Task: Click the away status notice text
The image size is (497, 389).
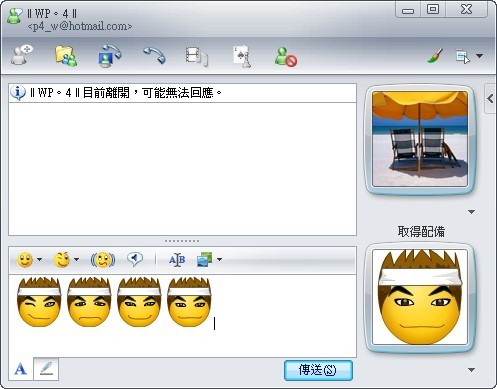Action: [126, 93]
